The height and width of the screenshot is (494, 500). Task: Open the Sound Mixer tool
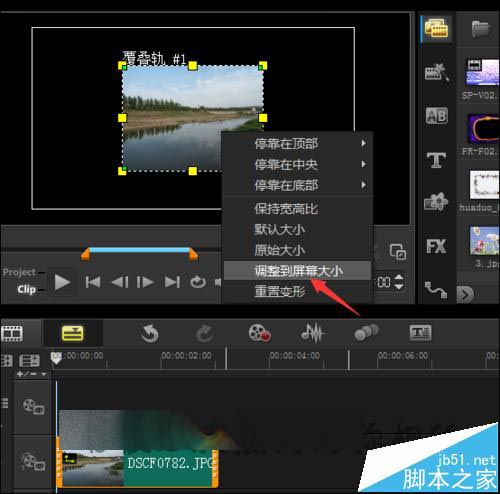(x=312, y=333)
